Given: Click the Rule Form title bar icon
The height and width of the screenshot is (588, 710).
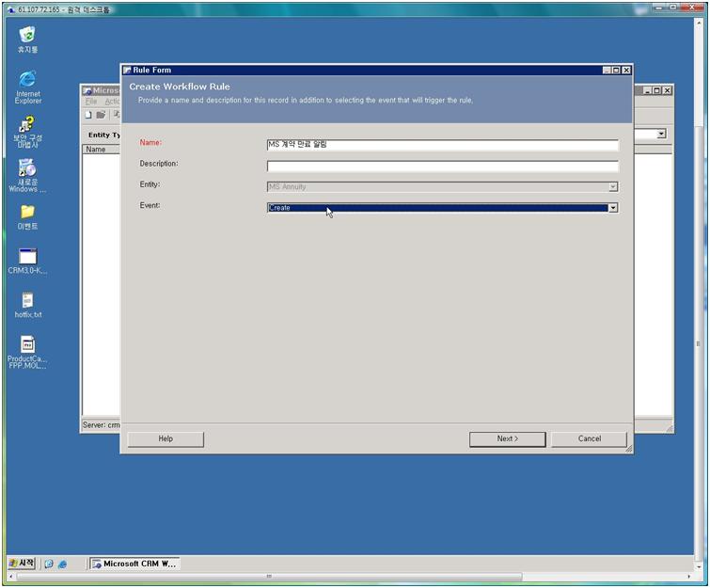Looking at the screenshot, I should [x=127, y=71].
